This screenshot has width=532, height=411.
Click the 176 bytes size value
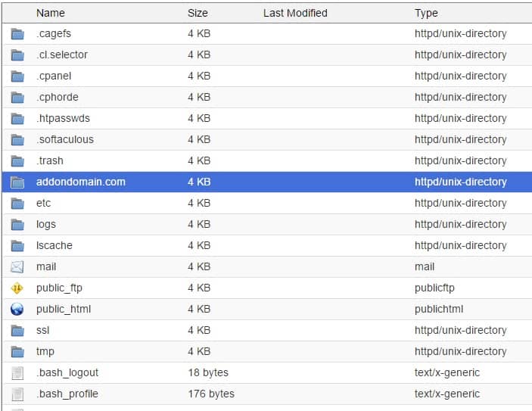(211, 394)
